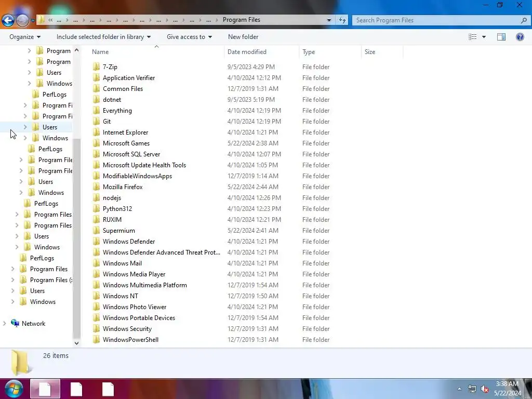Select the Common Files folder name
The height and width of the screenshot is (399, 532).
[123, 88]
